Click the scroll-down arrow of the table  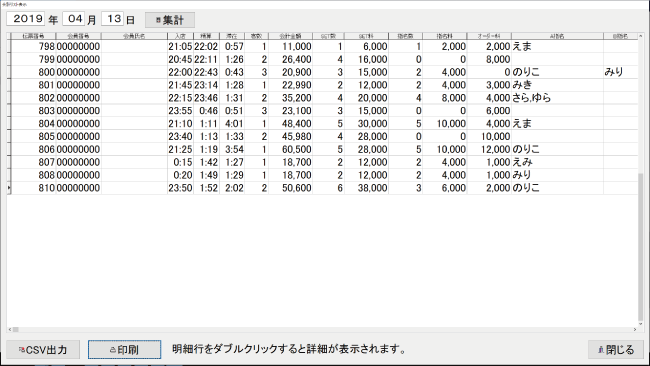[640, 324]
